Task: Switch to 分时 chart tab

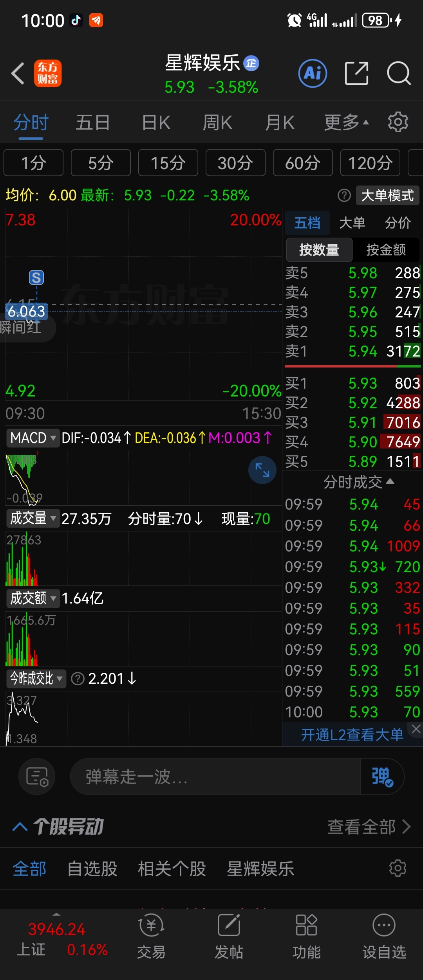Action: point(31,122)
